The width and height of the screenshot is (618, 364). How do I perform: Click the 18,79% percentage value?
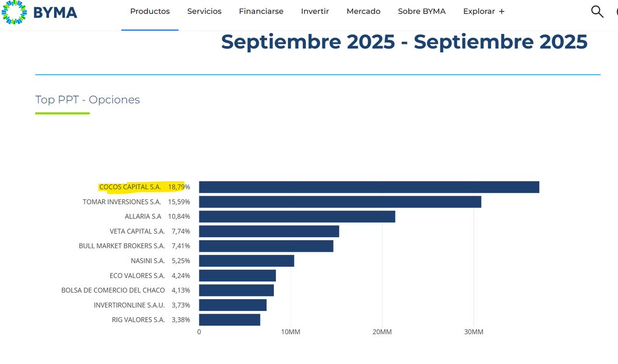[179, 187]
